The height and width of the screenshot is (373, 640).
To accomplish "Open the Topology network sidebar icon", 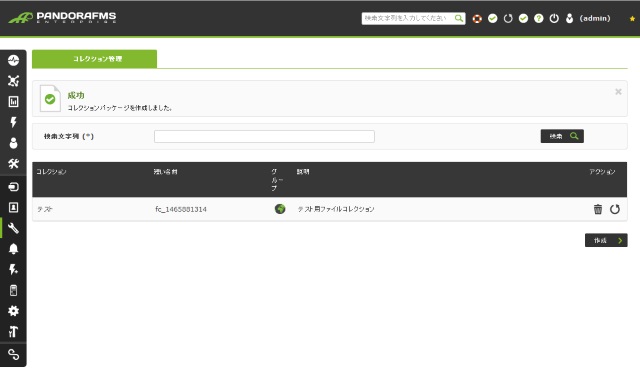I will click(x=13, y=81).
